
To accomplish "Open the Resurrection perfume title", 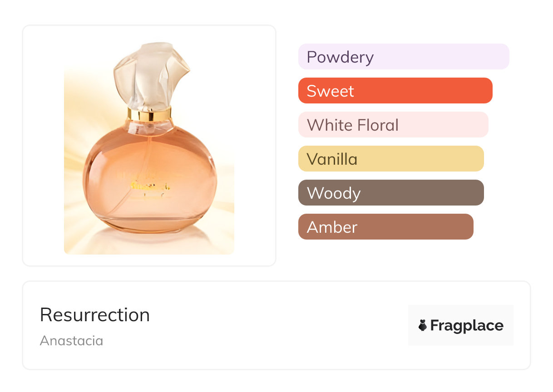I will (x=95, y=315).
